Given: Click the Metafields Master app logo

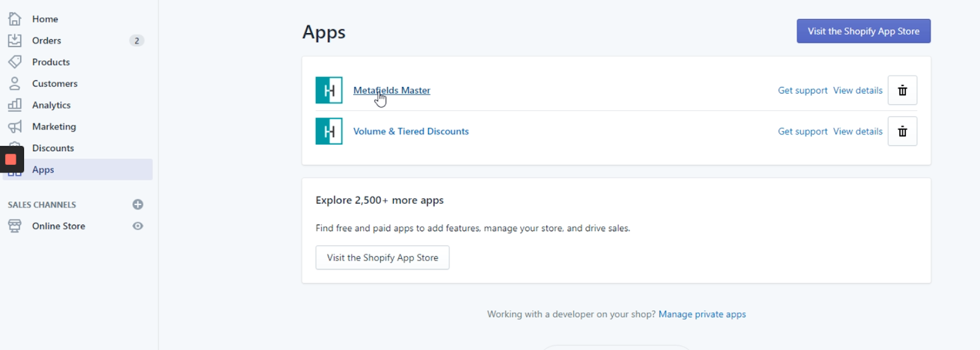Looking at the screenshot, I should (x=329, y=91).
